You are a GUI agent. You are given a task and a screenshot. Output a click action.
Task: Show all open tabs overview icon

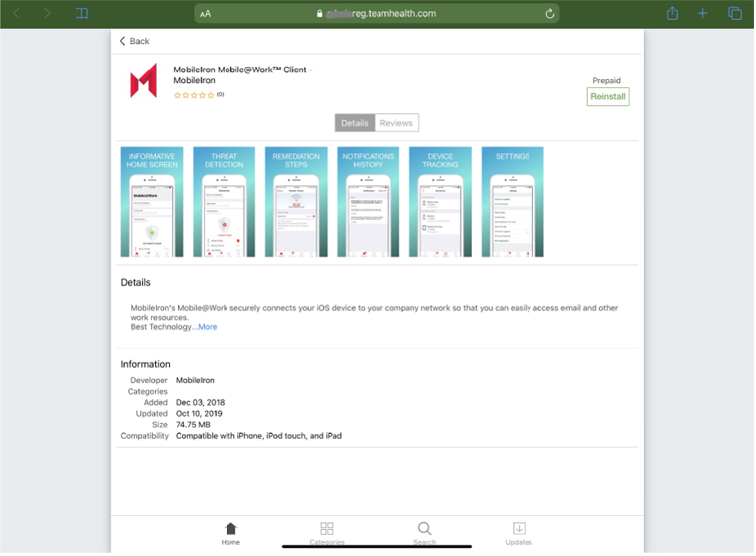tap(735, 14)
